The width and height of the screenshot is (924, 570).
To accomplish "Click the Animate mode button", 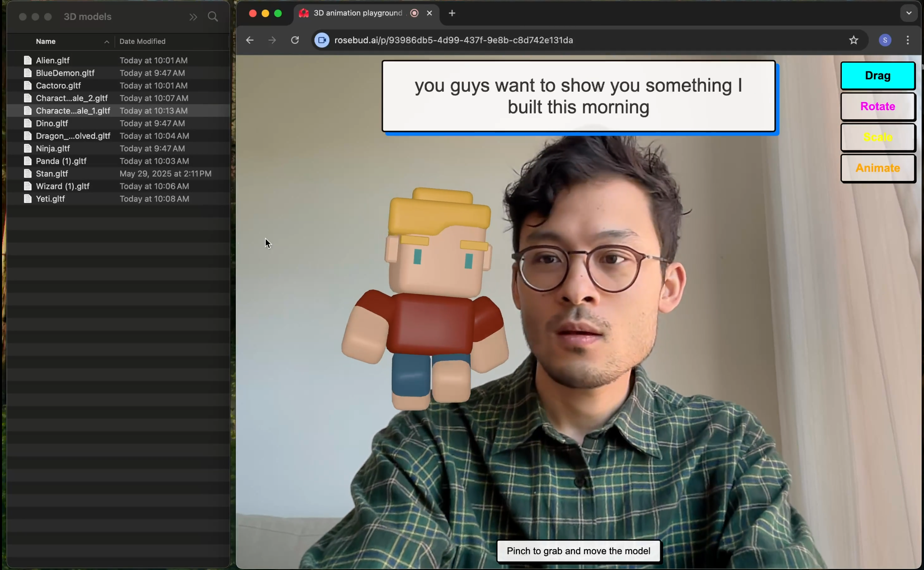I will coord(878,168).
